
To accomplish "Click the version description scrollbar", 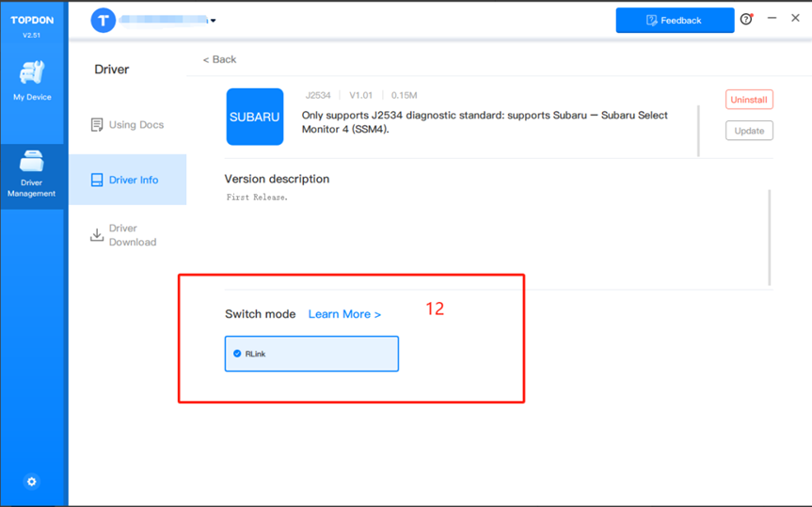I will [769, 237].
